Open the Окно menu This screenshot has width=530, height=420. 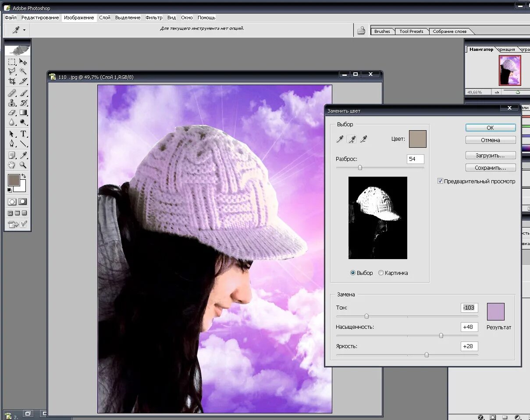(187, 18)
